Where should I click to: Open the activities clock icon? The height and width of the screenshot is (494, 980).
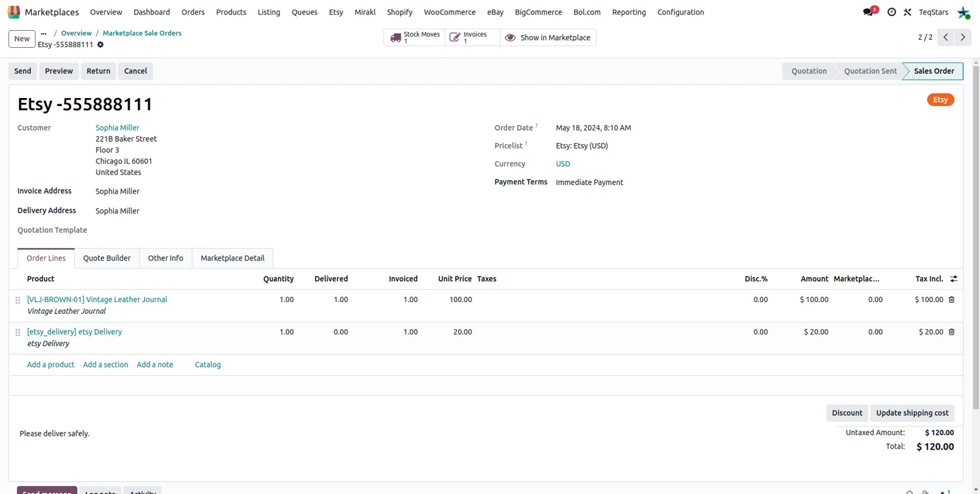point(892,12)
